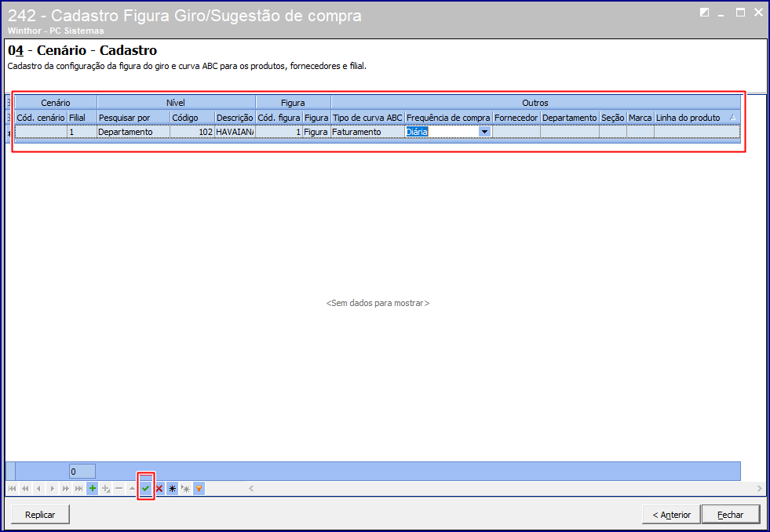Minimize the 242 Cadastro window

(x=721, y=14)
